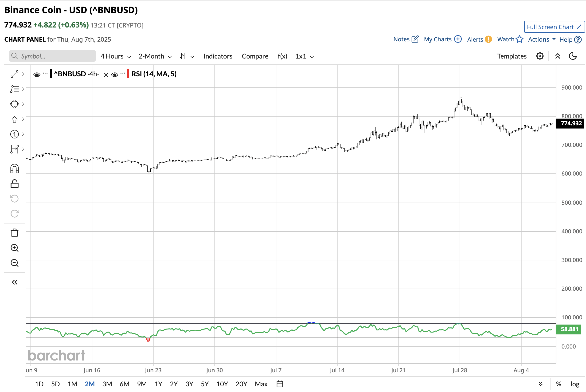Open the Help link

(570, 39)
